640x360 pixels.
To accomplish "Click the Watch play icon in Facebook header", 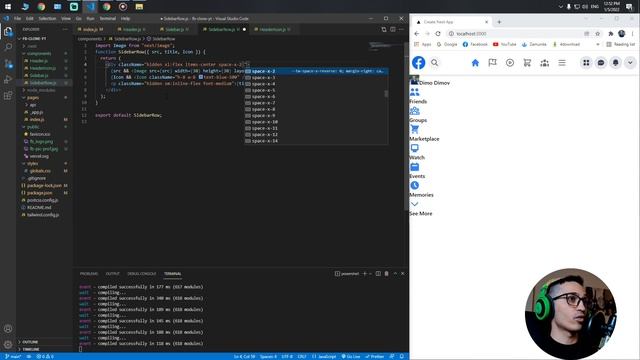I will coord(510,62).
